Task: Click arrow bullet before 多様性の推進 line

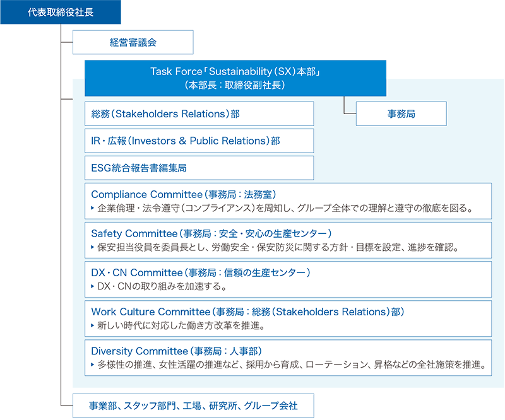Action: (93, 365)
